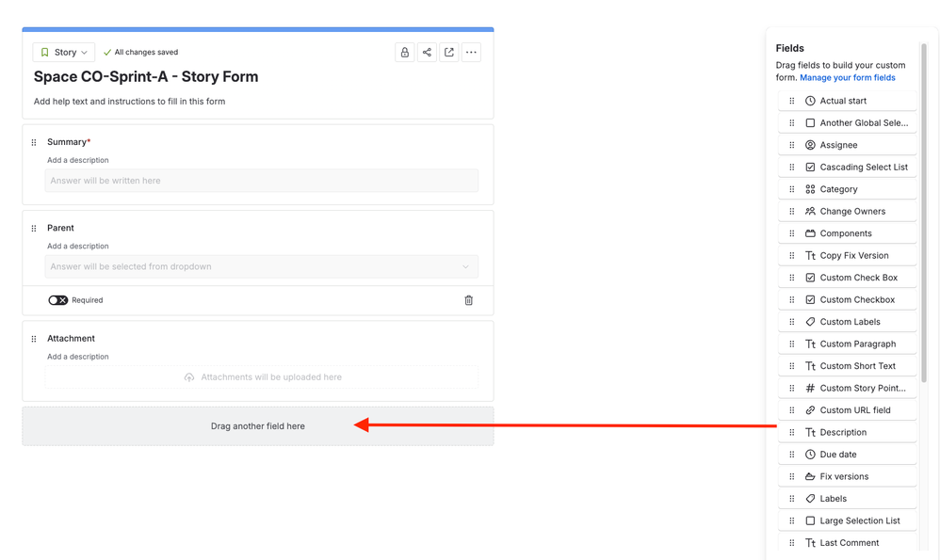Click the tag icon for Labels

click(x=810, y=498)
